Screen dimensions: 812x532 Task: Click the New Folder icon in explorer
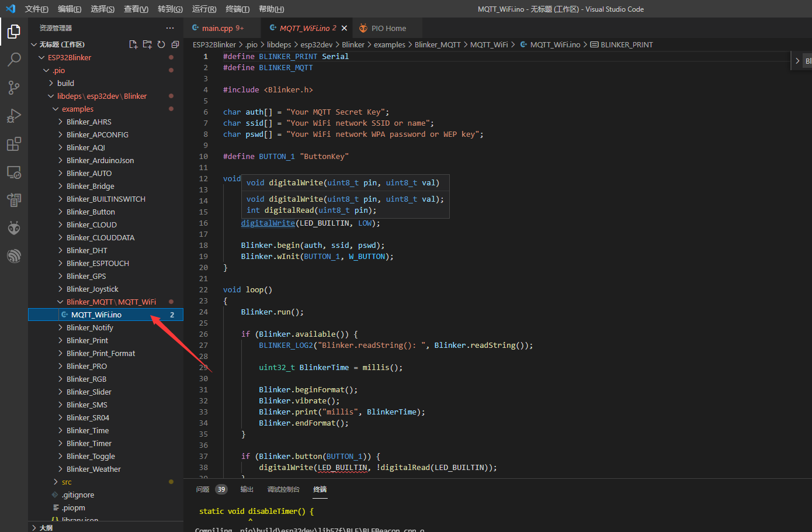point(147,44)
